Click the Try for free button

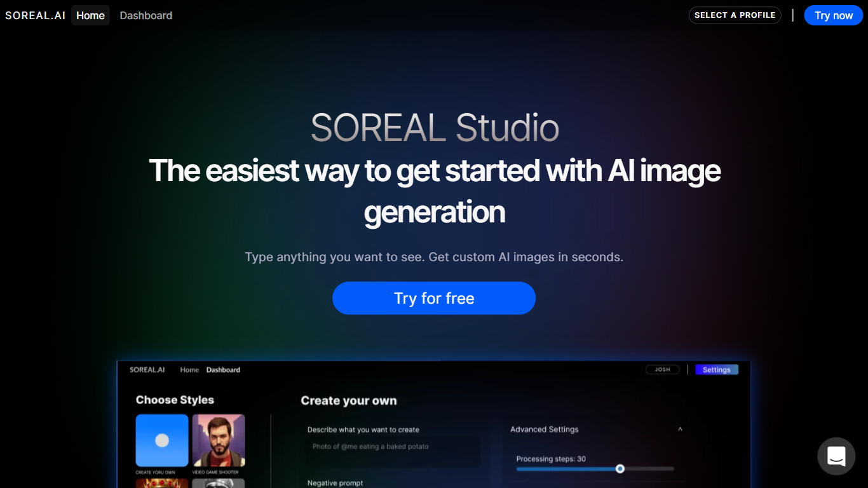coord(434,298)
